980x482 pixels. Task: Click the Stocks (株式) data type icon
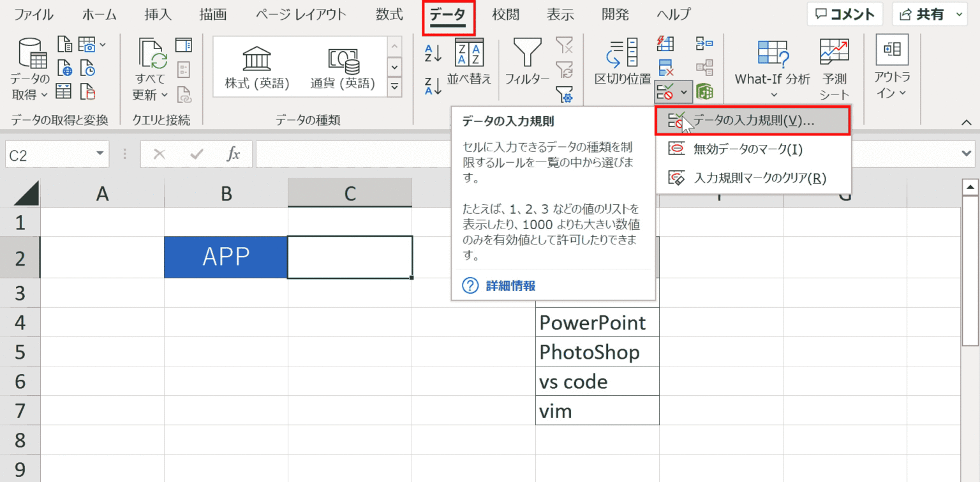pyautogui.click(x=257, y=60)
